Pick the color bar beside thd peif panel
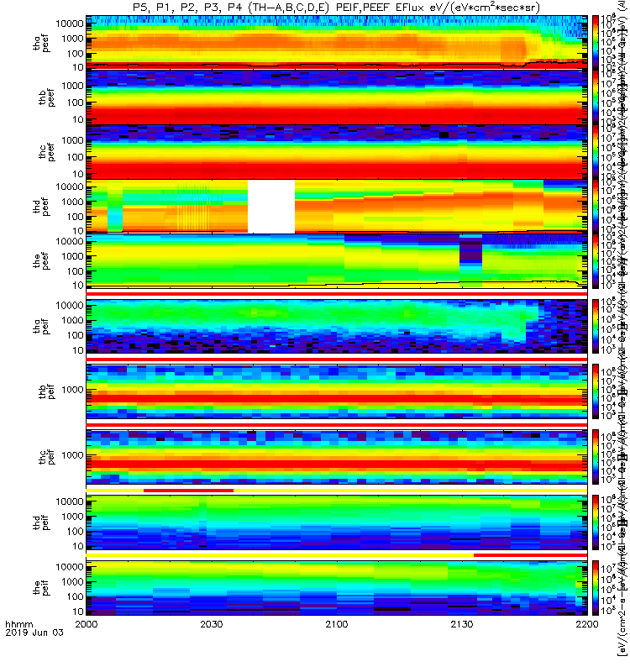The image size is (630, 672). (596, 522)
